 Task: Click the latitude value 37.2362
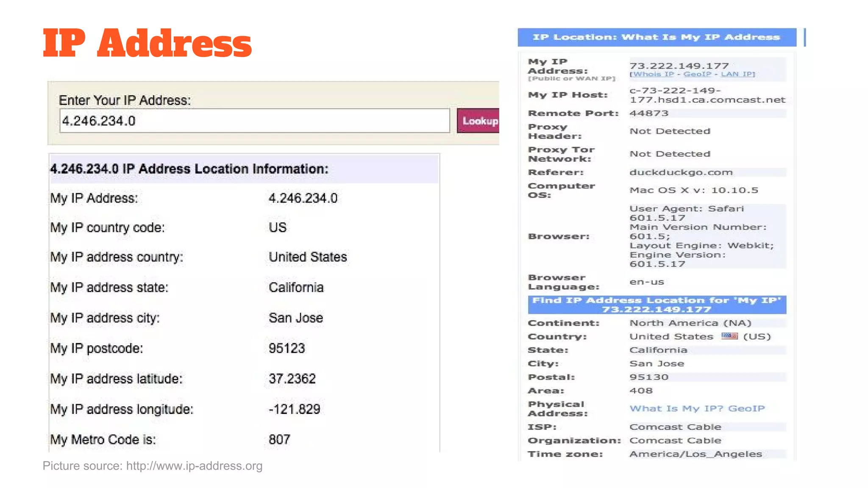(x=292, y=379)
